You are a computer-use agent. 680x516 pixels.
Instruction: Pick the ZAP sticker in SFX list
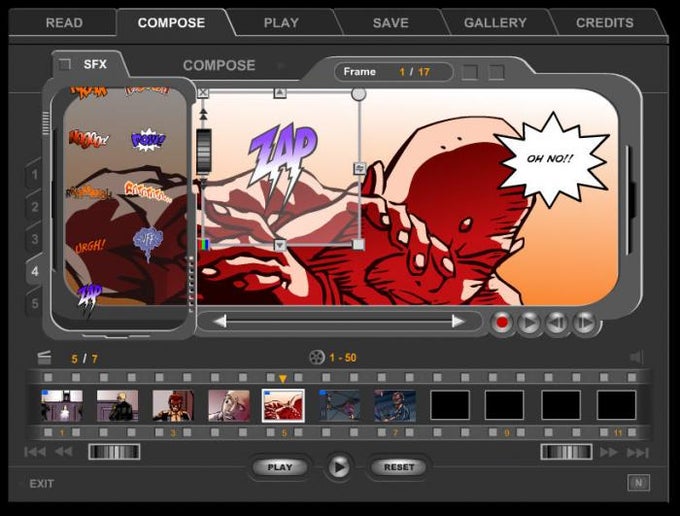[x=89, y=299]
